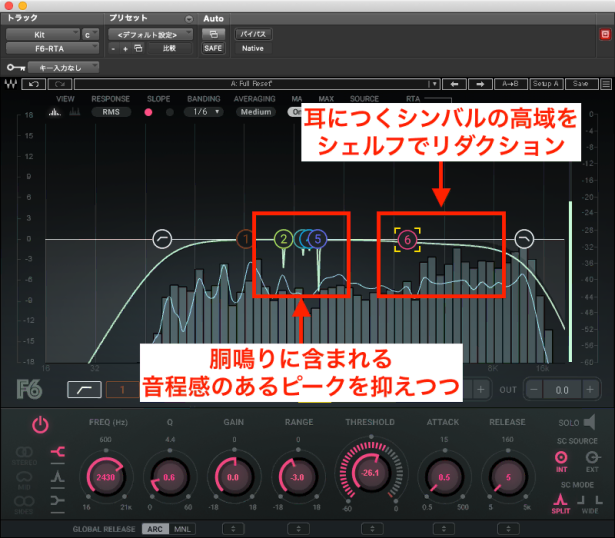
Task: Set global release to ARC
Action: (x=155, y=529)
